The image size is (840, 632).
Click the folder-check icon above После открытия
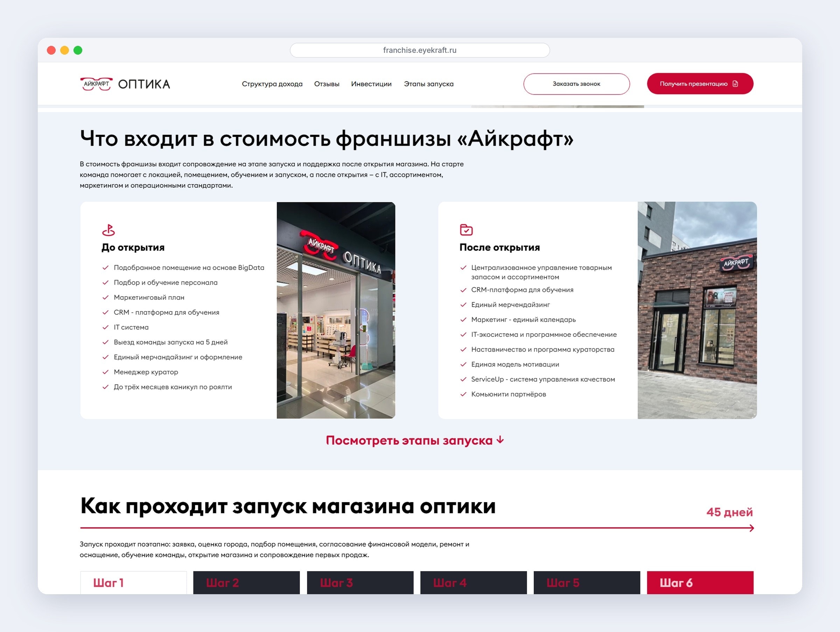tap(466, 230)
